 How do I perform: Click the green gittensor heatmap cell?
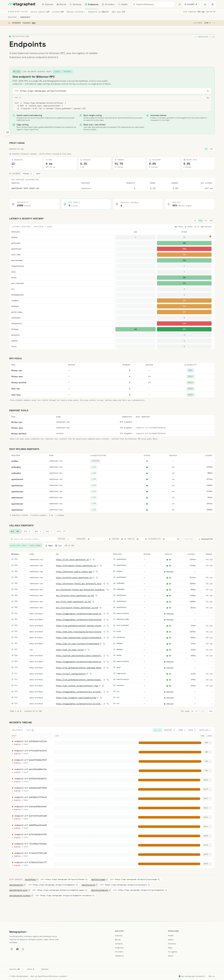pyautogui.click(x=184, y=243)
